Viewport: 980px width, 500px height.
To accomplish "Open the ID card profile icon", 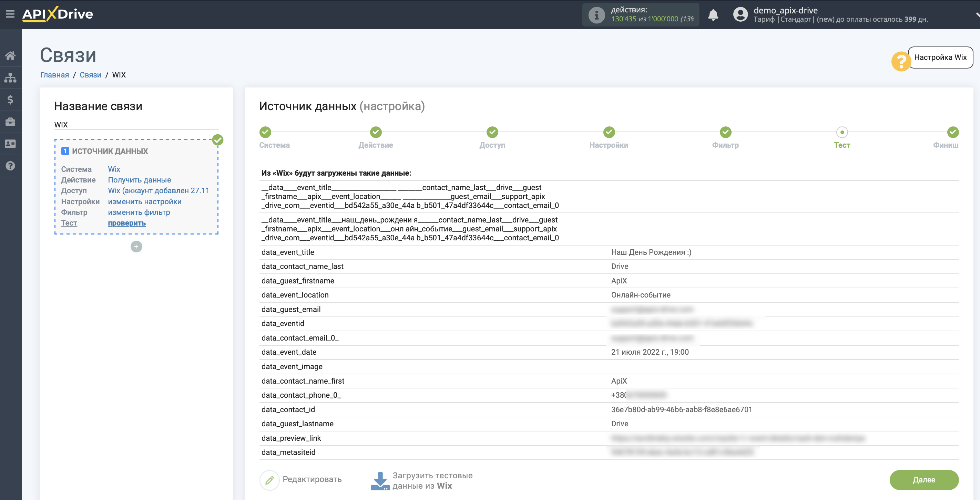I will click(x=10, y=144).
